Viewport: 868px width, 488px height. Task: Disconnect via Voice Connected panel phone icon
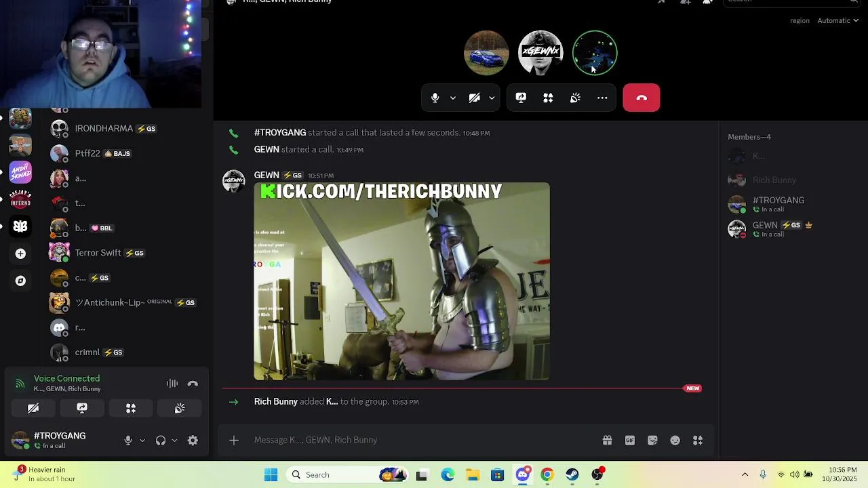point(193,384)
